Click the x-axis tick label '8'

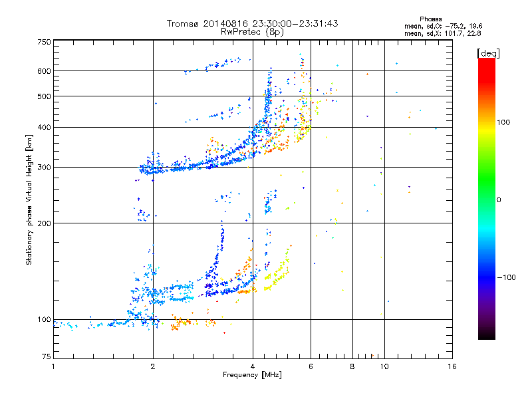[x=352, y=366]
